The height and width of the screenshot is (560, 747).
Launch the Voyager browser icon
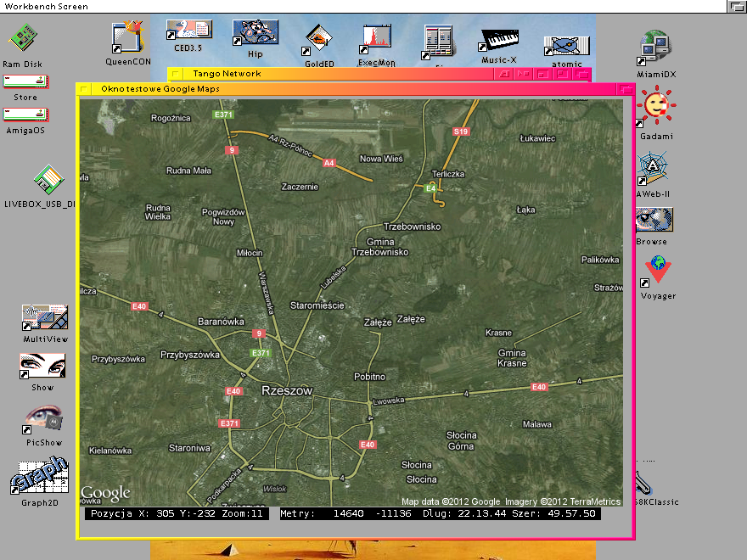click(657, 272)
